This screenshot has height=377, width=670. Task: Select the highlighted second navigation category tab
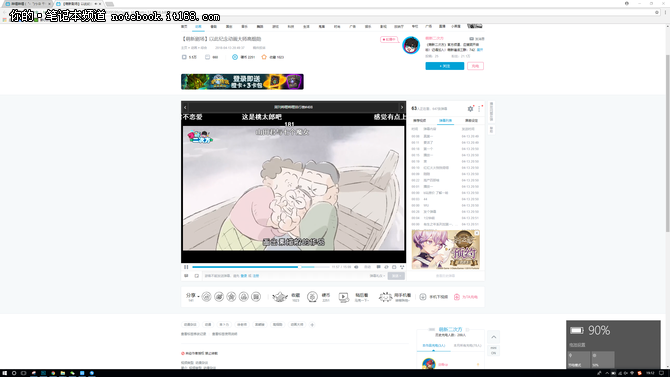[x=198, y=27]
